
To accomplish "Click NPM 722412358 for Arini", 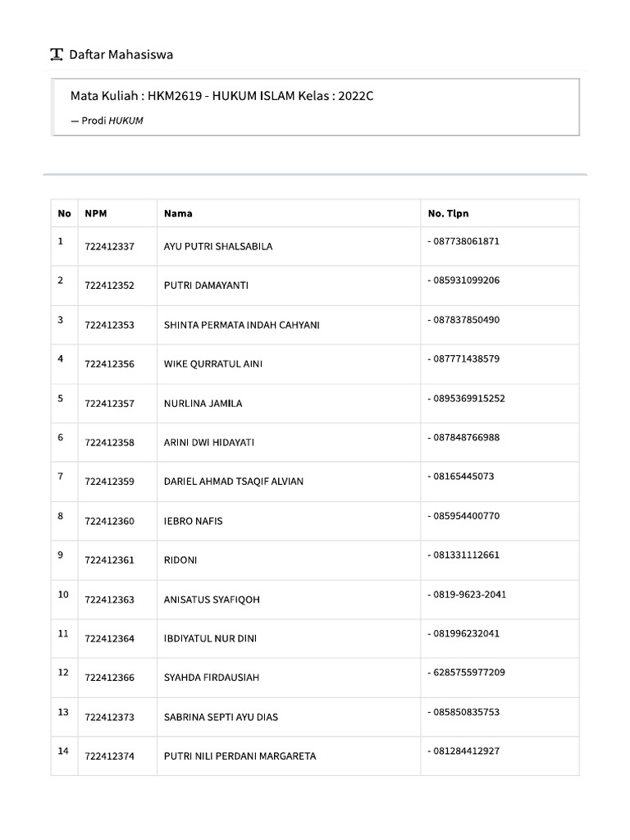I will click(109, 442).
